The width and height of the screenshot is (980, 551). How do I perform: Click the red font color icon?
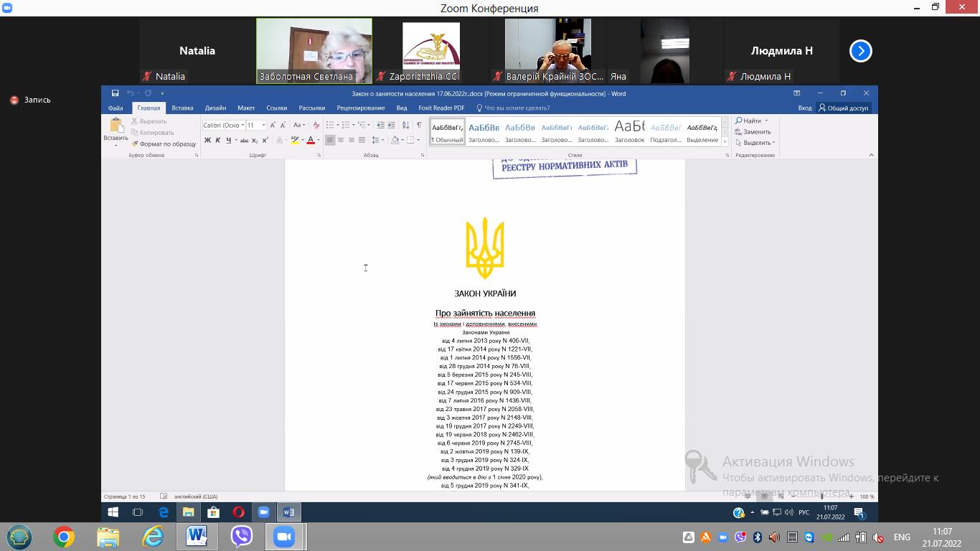311,140
